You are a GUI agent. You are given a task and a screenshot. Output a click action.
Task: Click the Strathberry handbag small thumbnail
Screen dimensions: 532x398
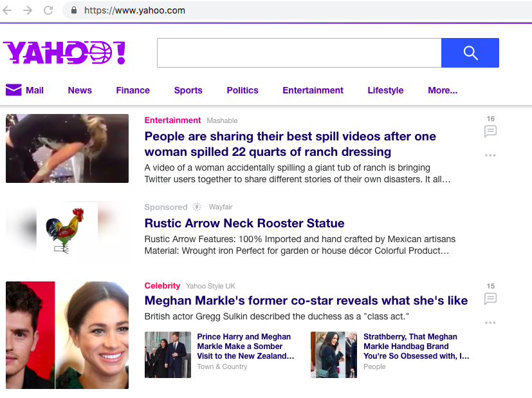tap(334, 355)
